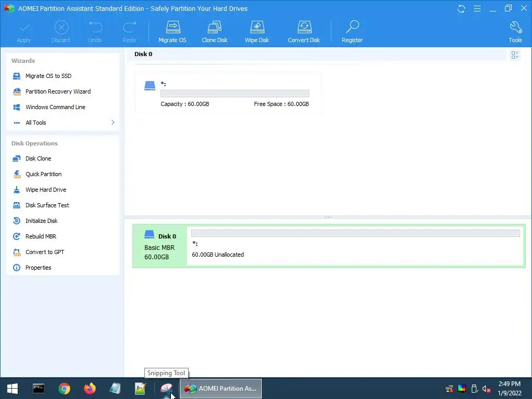Open Command Prompt from taskbar
The height and width of the screenshot is (399, 532).
(x=38, y=389)
